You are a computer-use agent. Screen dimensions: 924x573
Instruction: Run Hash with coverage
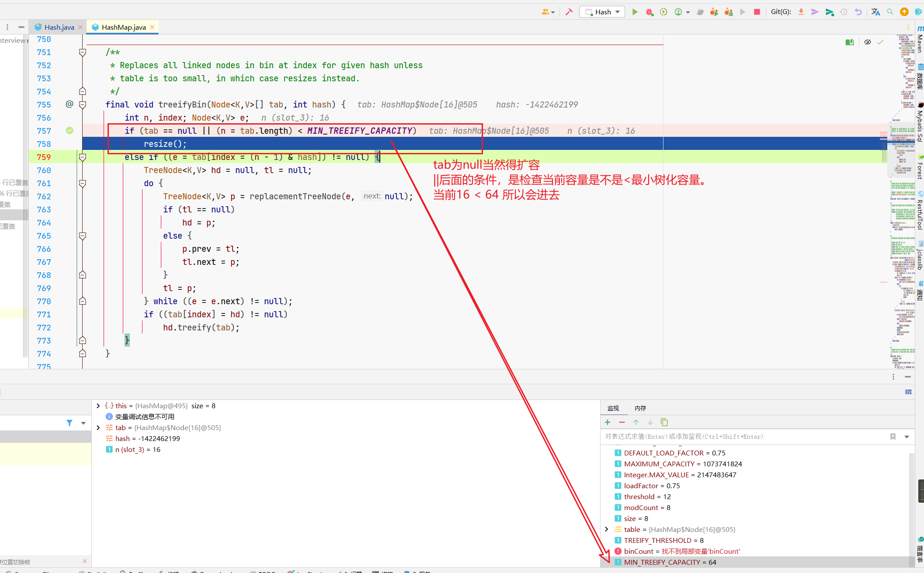point(663,12)
